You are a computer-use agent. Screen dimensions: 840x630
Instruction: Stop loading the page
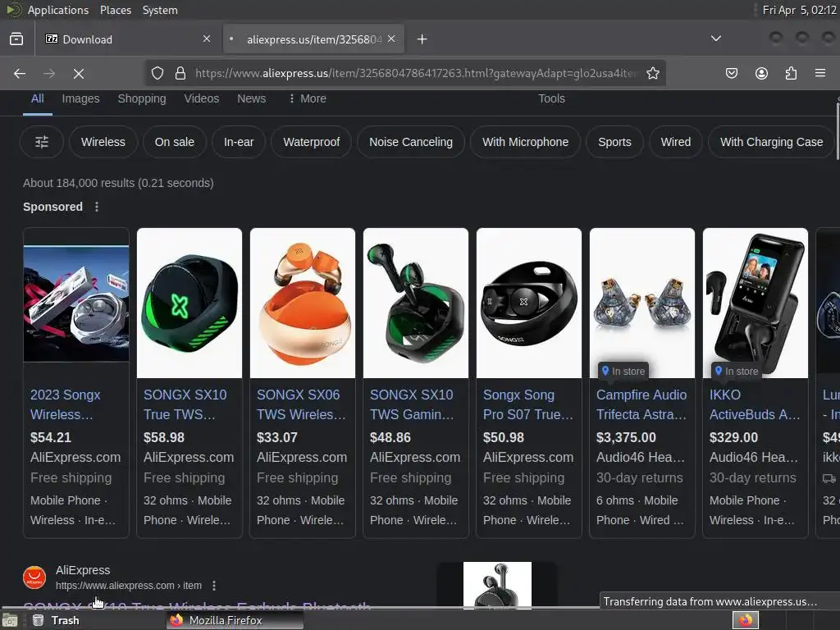coord(79,73)
